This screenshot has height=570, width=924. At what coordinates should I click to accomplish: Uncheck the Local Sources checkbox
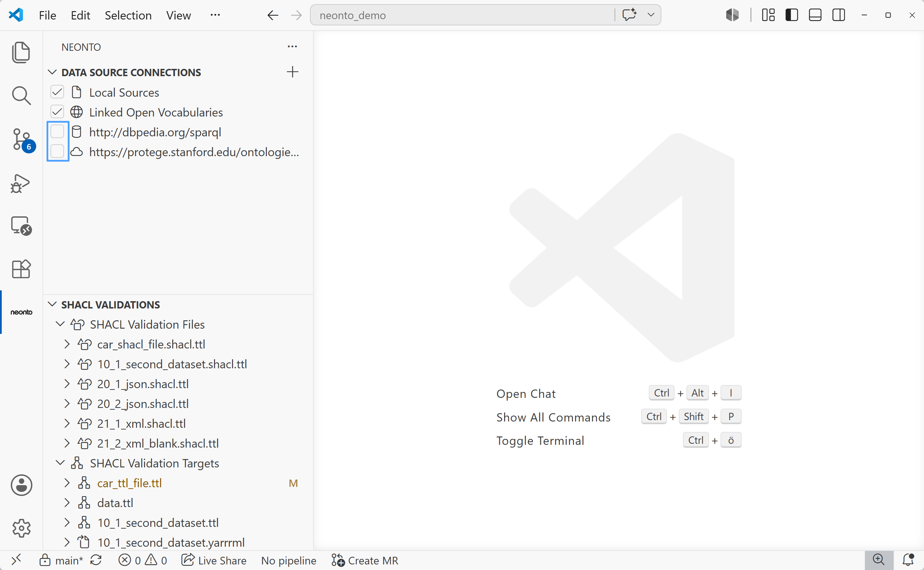pos(57,92)
